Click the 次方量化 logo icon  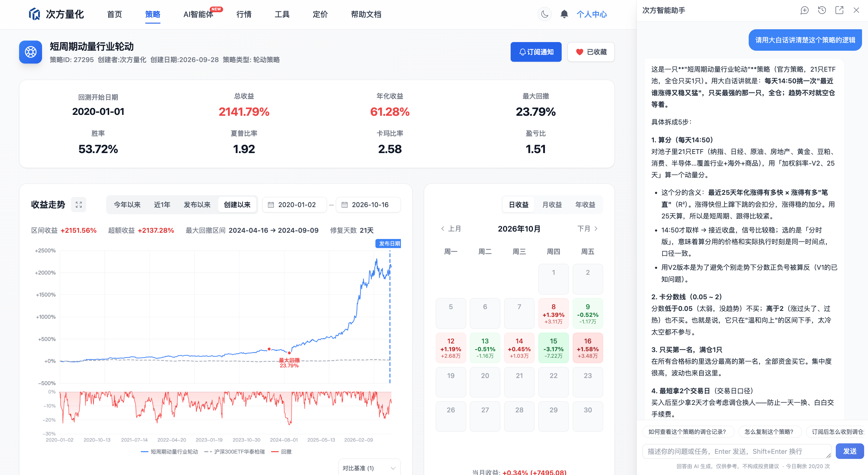click(34, 14)
